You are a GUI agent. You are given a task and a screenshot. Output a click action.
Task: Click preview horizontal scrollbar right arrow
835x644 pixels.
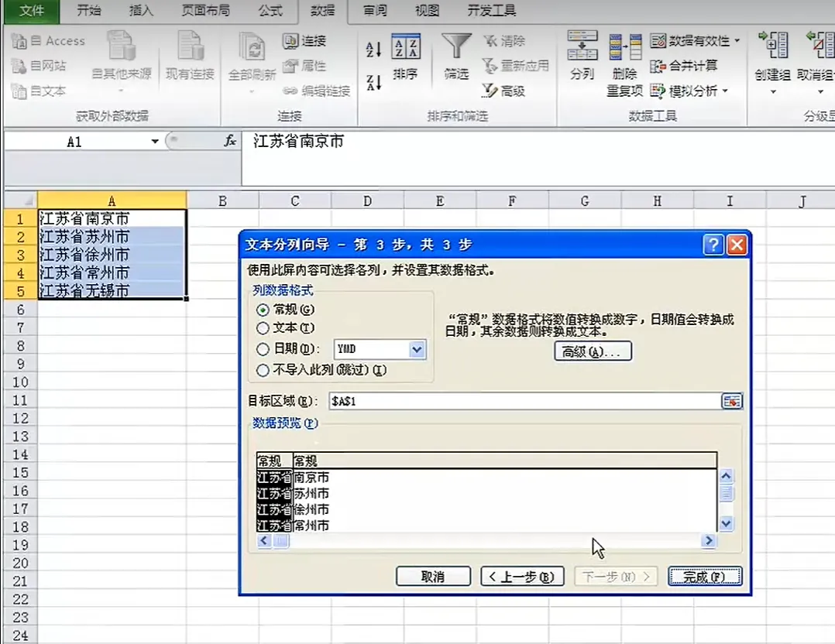coord(708,541)
